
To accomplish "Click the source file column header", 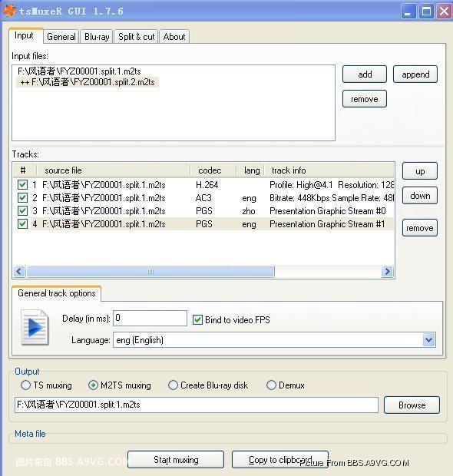I will (114, 170).
